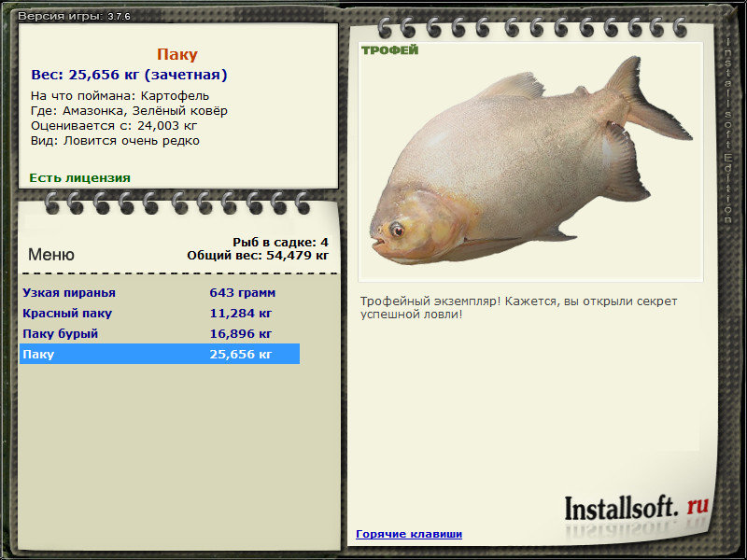
Task: Click the Вес: 25,656 кг (зачетная) line
Action: tap(129, 75)
